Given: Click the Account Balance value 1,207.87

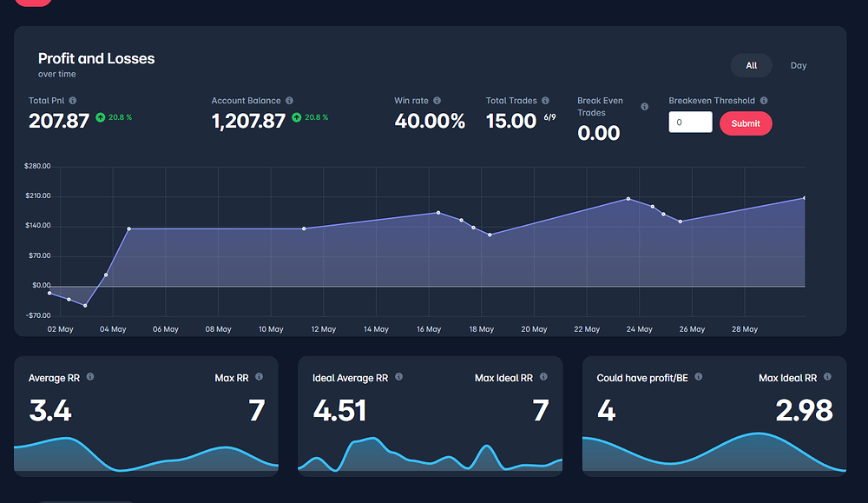Looking at the screenshot, I should click(248, 121).
